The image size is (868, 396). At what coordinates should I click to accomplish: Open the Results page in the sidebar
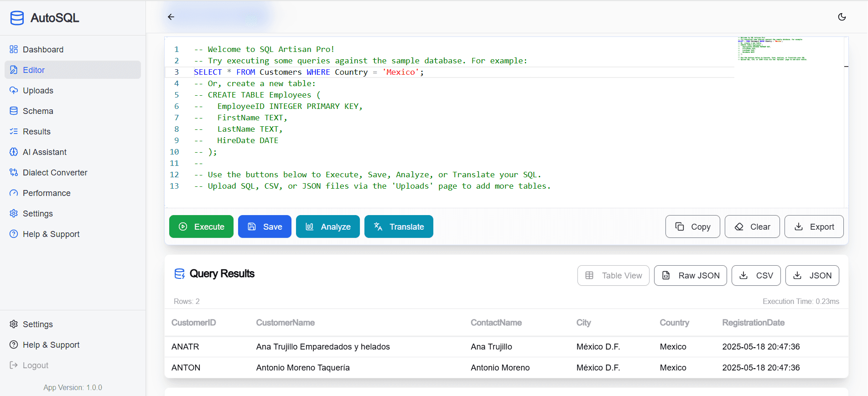pos(73,131)
